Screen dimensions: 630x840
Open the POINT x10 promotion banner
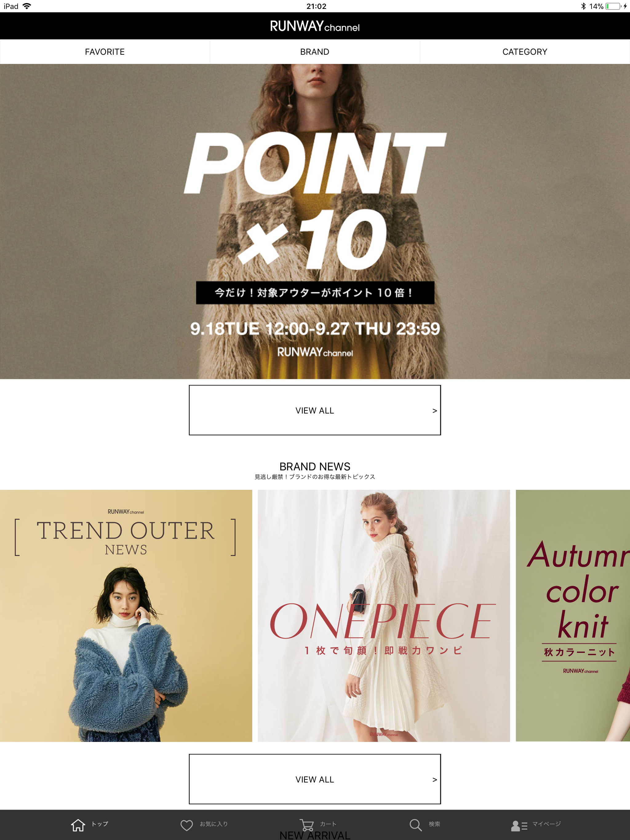[315, 221]
